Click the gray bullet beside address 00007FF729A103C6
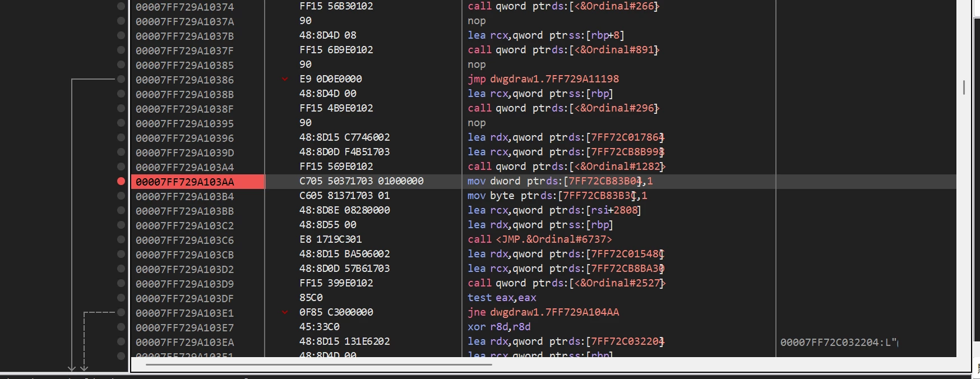The width and height of the screenshot is (980, 379). click(121, 239)
